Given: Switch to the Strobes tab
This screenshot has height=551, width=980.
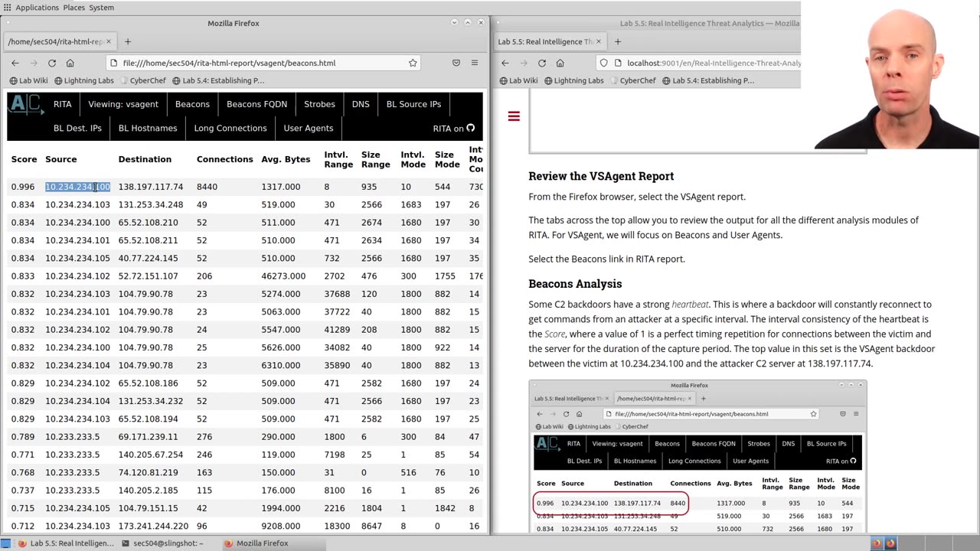Looking at the screenshot, I should click(x=319, y=104).
